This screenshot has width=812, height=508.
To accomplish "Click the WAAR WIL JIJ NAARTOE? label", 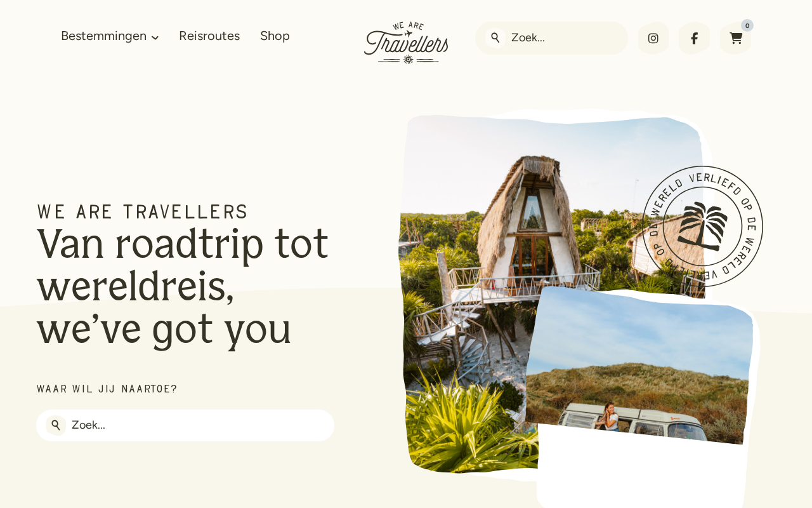I will tap(107, 389).
